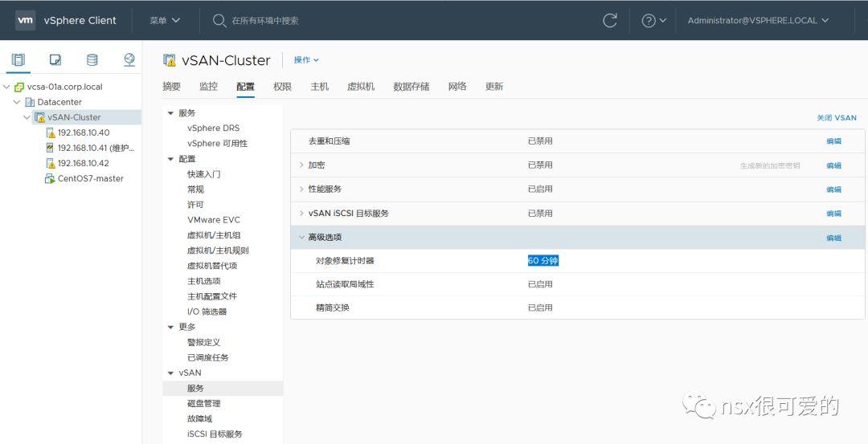This screenshot has width=868, height=444.
Task: Click vSAN-Cluster icon in the inventory tree
Action: pyautogui.click(x=40, y=117)
